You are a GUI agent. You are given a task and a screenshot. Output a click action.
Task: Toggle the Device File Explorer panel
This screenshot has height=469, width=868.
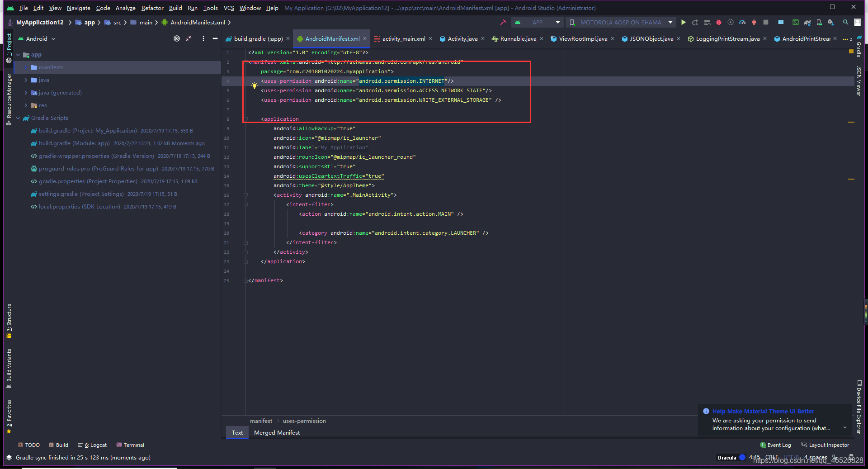coord(859,407)
